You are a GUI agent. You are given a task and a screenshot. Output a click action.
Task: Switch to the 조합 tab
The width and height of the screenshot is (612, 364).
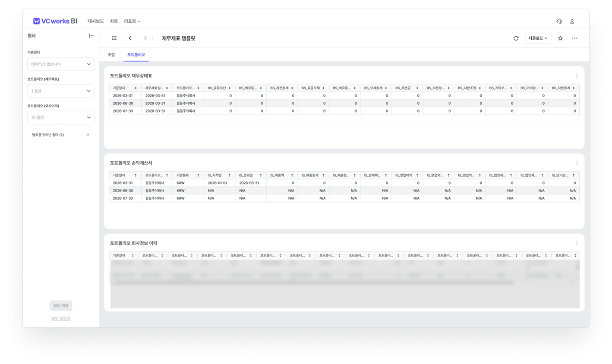(111, 55)
